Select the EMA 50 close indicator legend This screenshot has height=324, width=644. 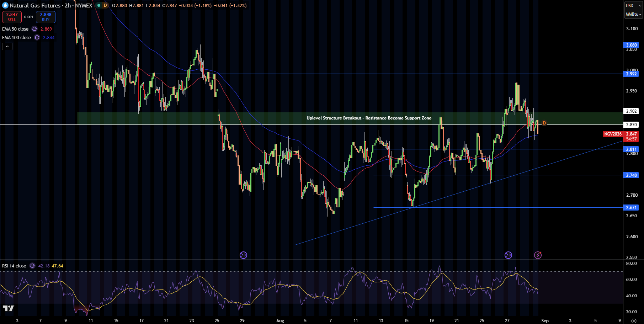click(15, 29)
